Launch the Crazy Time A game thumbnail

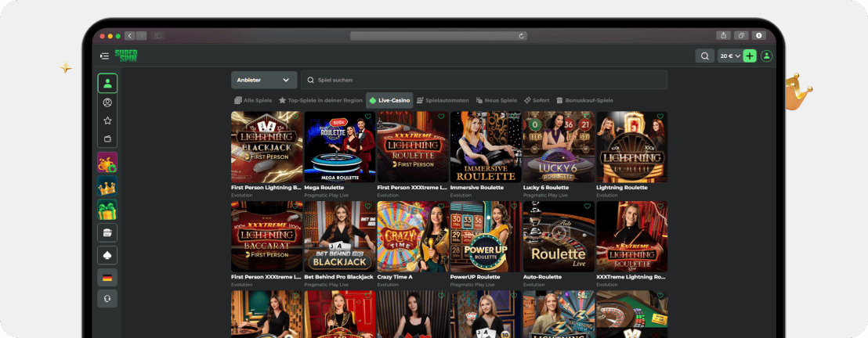413,237
